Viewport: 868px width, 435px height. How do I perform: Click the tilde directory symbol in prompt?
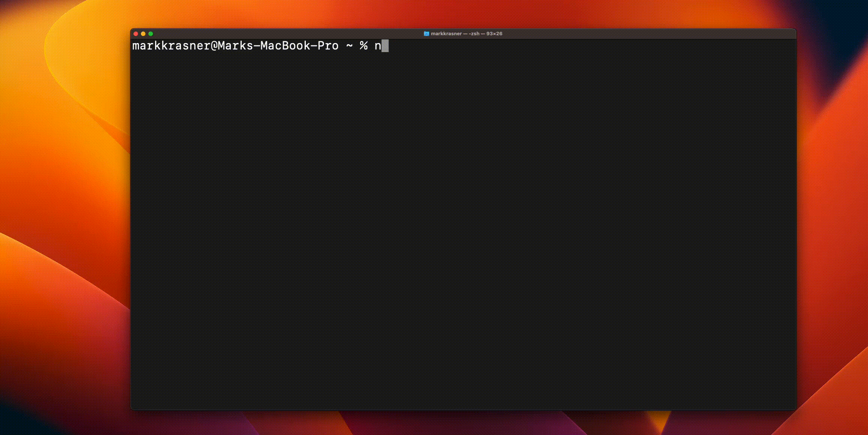[x=349, y=46]
